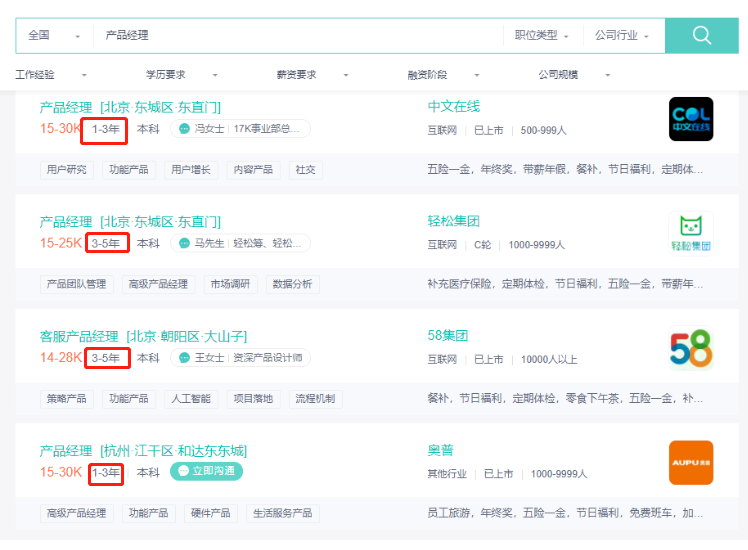Click chat icon beside 王女士 recruiter

(184, 358)
